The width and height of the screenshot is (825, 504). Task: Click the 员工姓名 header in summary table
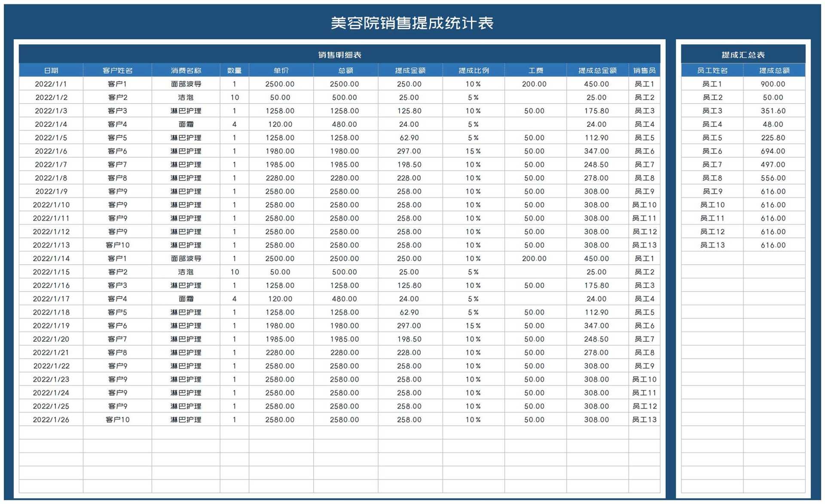712,70
